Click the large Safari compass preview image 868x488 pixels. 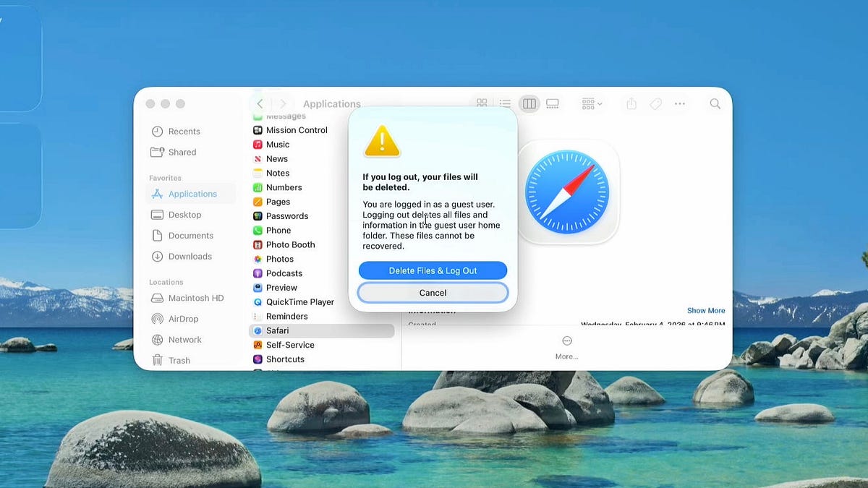(567, 192)
